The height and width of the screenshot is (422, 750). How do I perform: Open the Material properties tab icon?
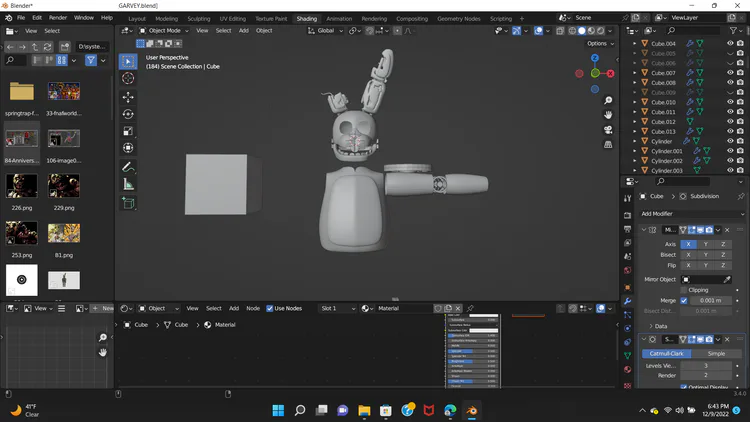pos(628,369)
